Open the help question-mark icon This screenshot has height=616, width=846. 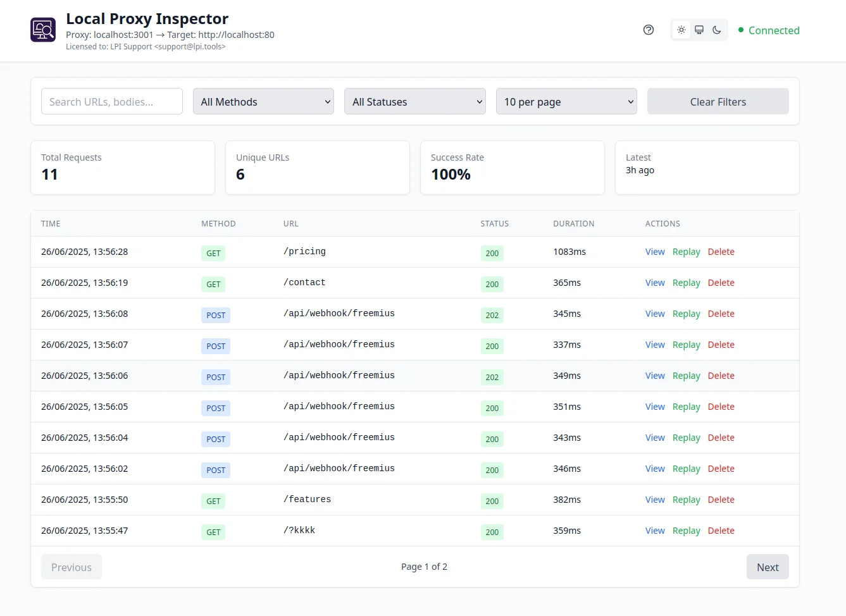coord(649,30)
